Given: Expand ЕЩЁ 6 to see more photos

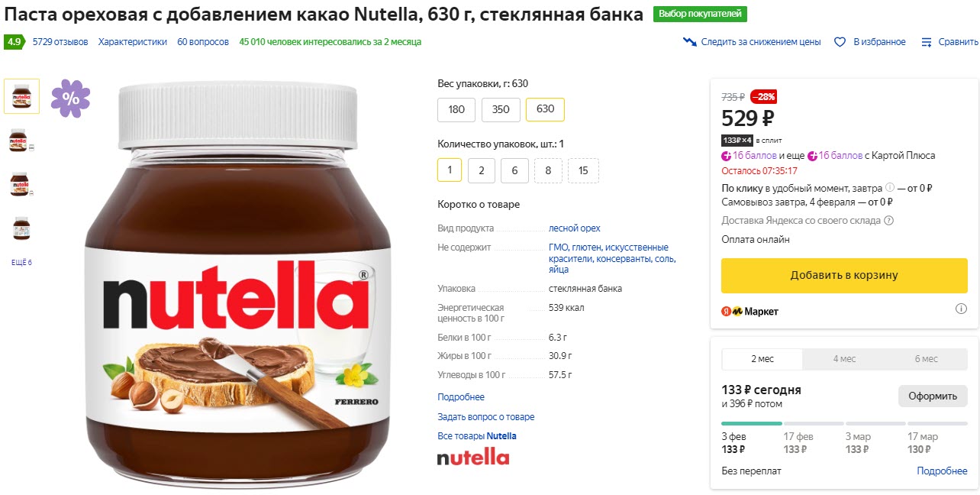Looking at the screenshot, I should coord(21,261).
